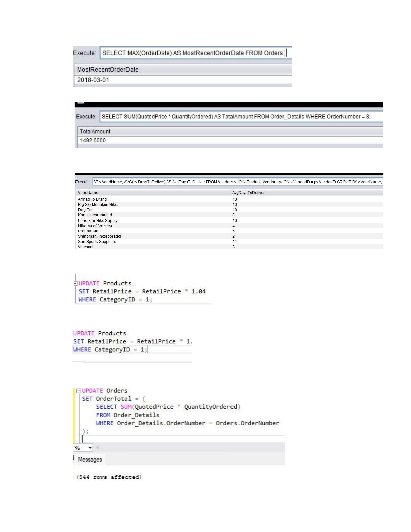Select the ProFormance vendor row
Screen dimensions: 411x532
pos(230,231)
